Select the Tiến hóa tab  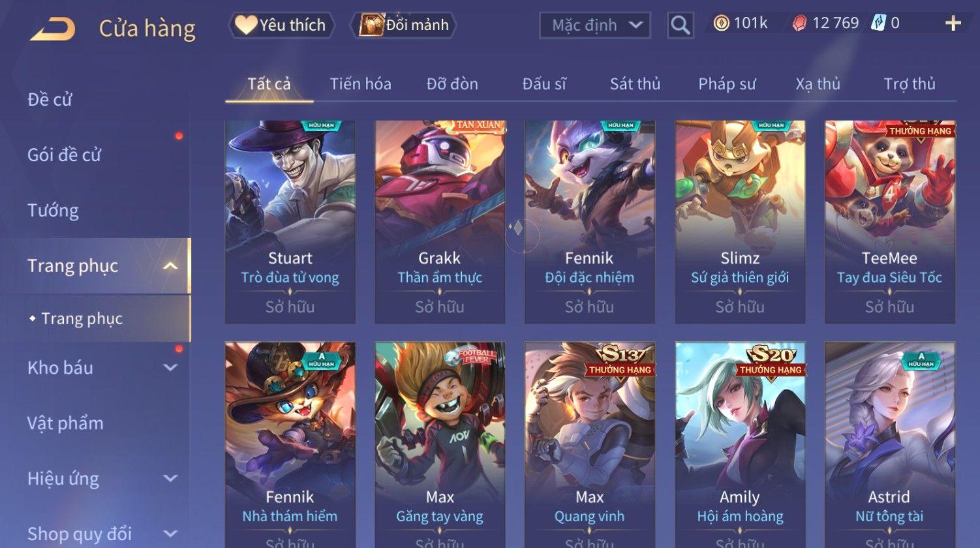coord(360,84)
